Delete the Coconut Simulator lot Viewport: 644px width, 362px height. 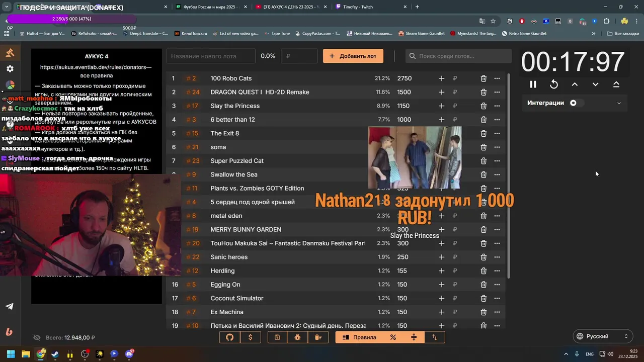click(x=484, y=298)
